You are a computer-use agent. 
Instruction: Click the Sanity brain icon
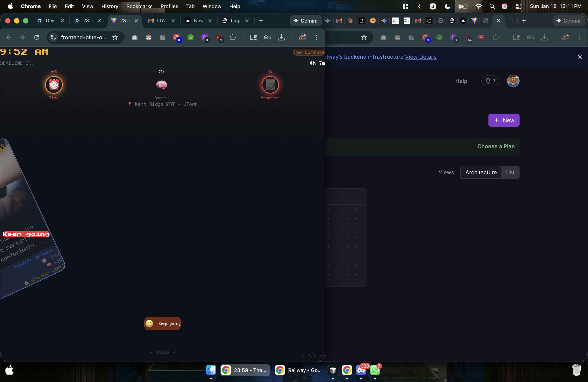click(x=162, y=85)
